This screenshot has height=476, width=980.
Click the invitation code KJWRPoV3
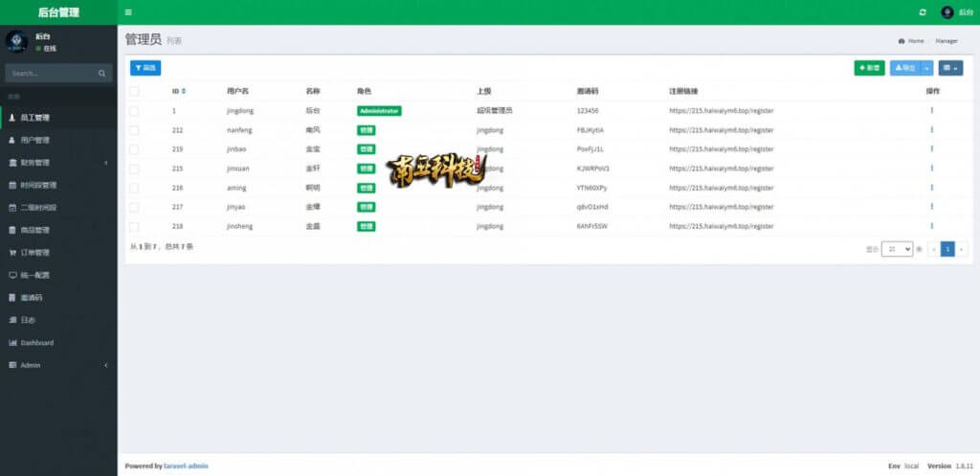click(x=593, y=169)
